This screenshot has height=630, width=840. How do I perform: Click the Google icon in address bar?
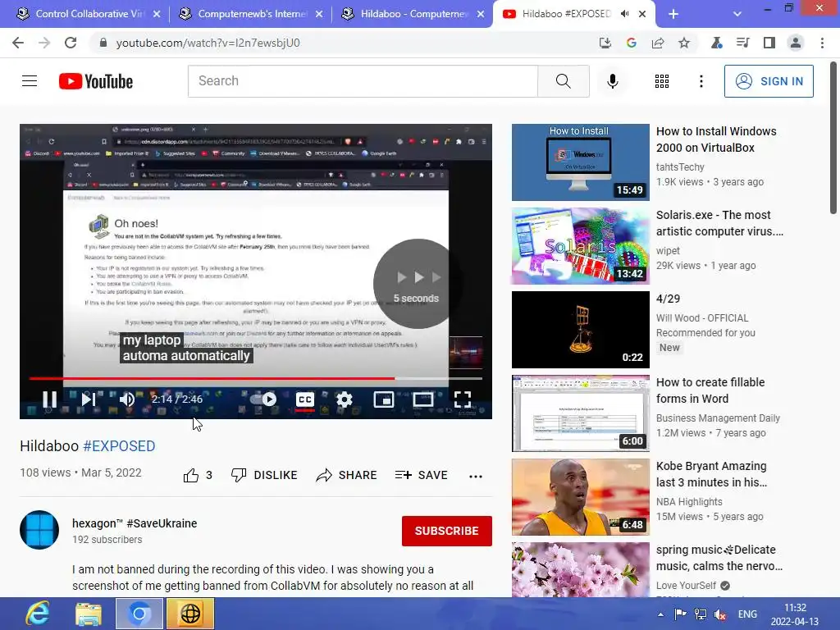click(632, 43)
